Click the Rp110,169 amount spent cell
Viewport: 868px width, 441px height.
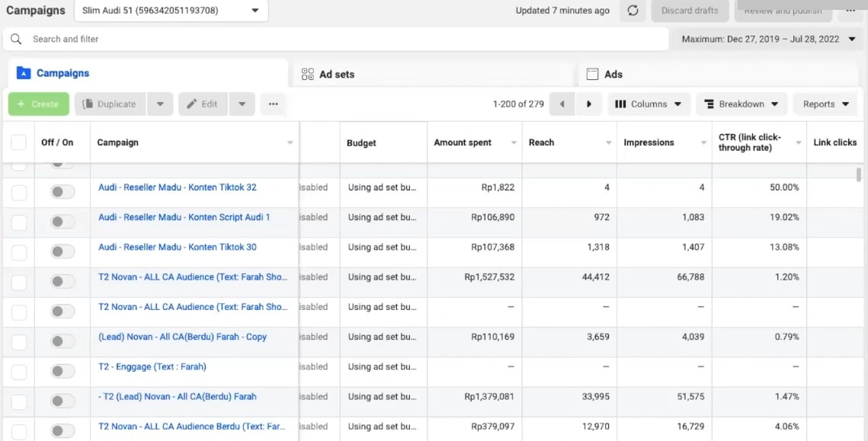click(492, 337)
